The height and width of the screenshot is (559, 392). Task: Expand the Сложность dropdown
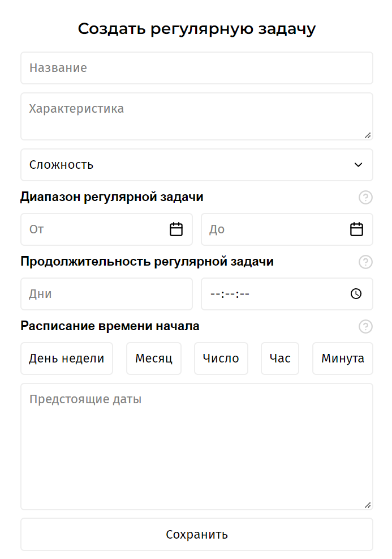coord(196,165)
